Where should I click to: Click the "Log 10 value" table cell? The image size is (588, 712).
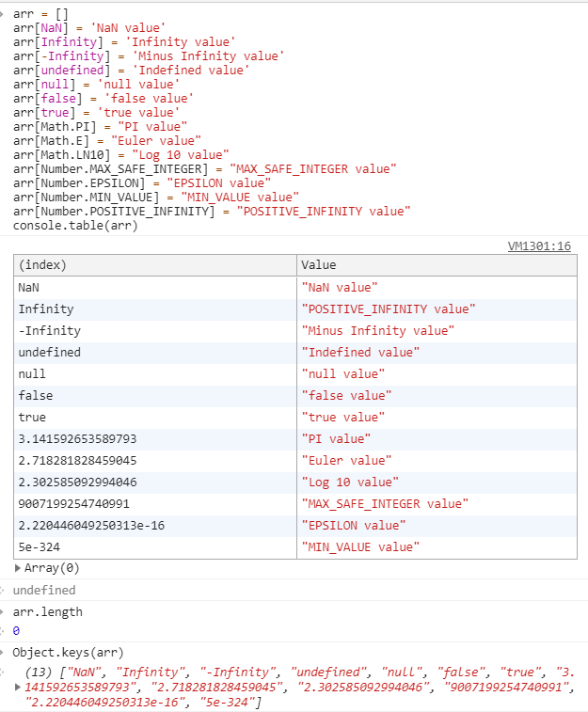point(437,483)
